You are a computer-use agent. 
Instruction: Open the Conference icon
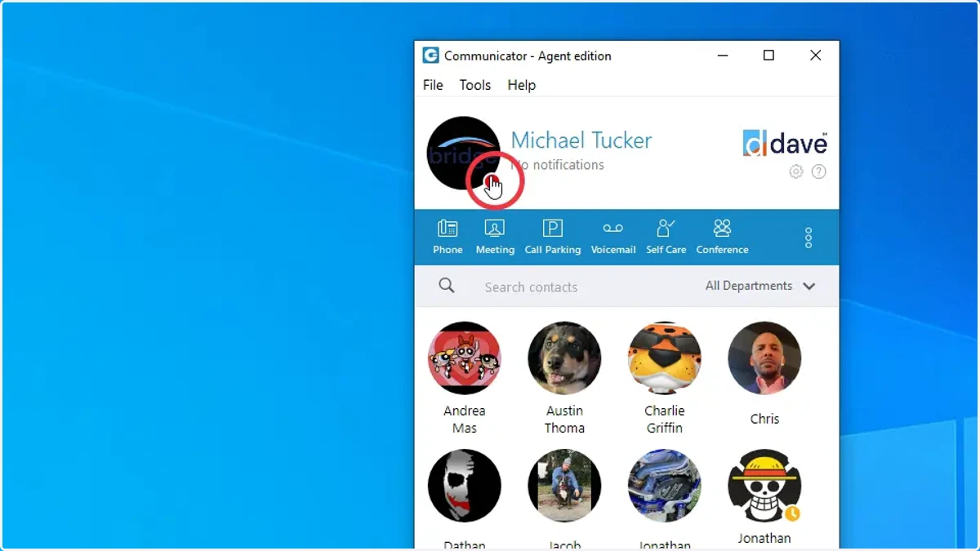pyautogui.click(x=723, y=238)
